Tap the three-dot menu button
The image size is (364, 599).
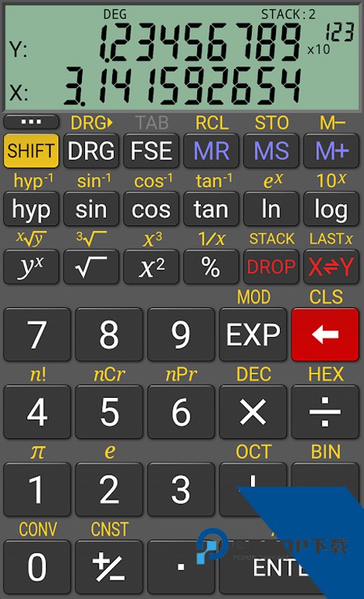(x=31, y=122)
